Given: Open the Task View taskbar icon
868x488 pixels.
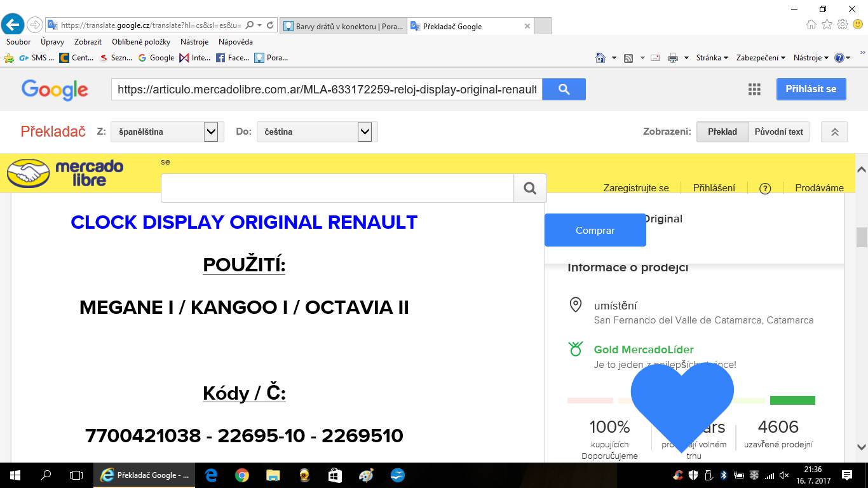Looking at the screenshot, I should (x=76, y=475).
